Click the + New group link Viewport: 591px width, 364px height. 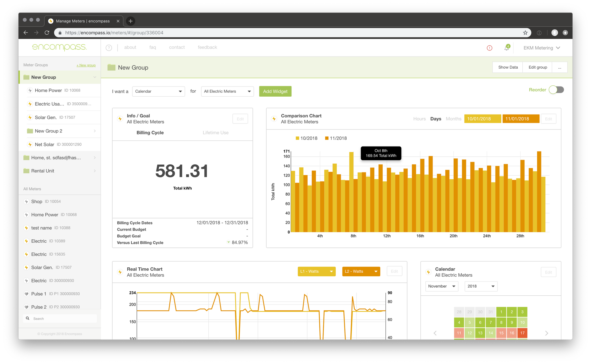86,65
